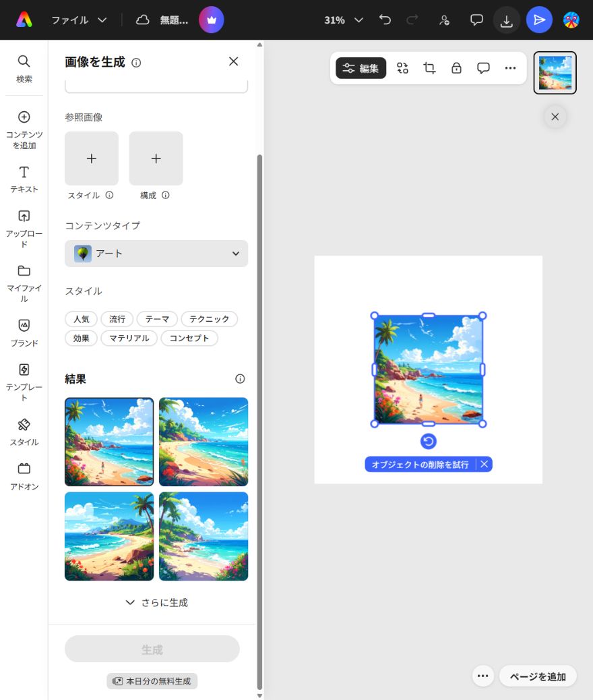Click the page thumbnail preview
The image size is (593, 700).
[555, 73]
